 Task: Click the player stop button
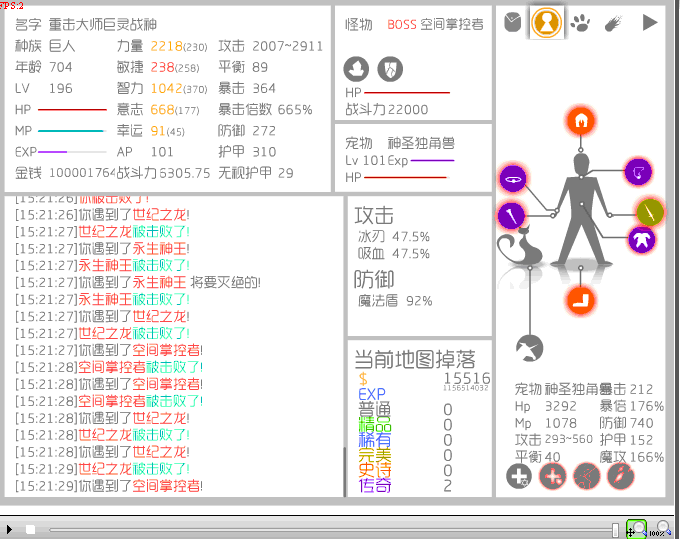coord(30,529)
